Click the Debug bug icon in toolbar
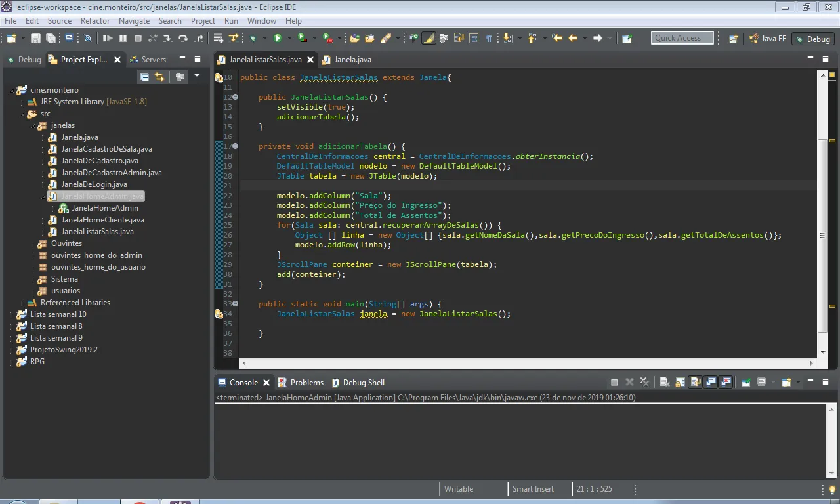 coord(253,39)
